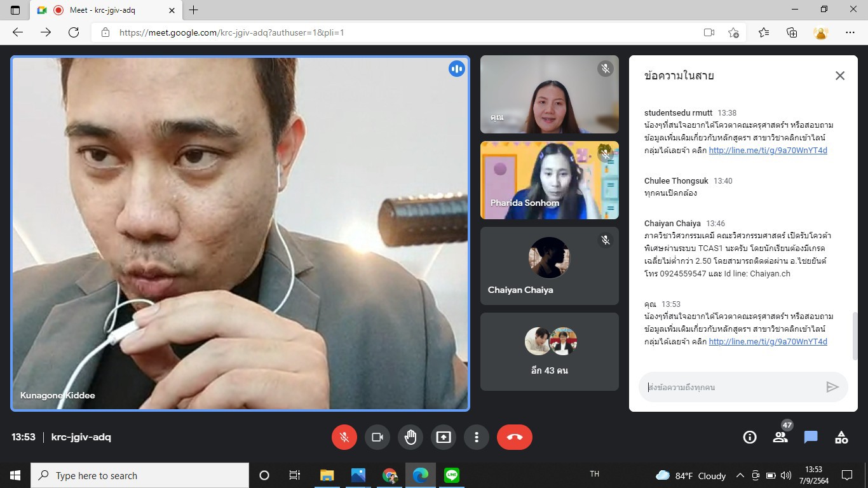Click the muted mic icon on your tile
868x488 pixels.
(x=606, y=69)
